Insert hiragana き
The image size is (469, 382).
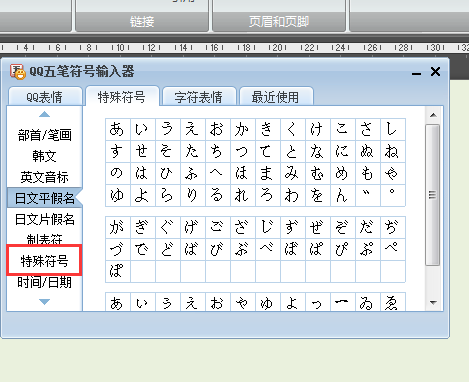268,129
